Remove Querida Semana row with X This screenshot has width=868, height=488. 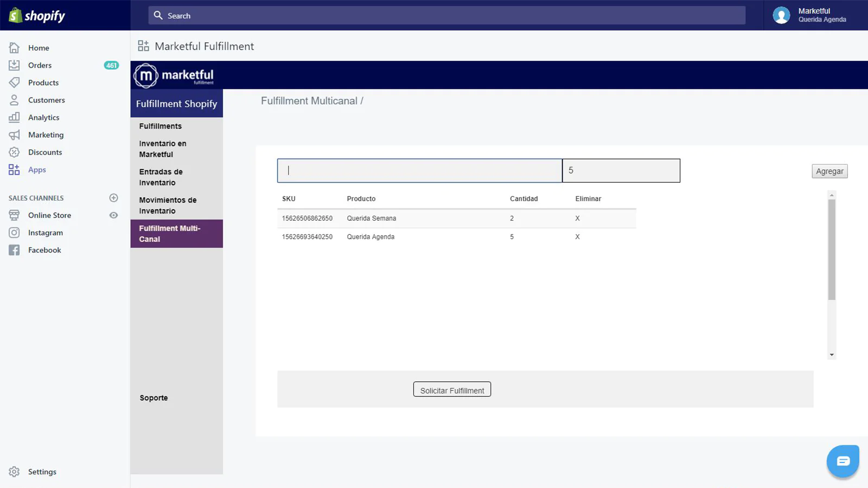(577, 219)
